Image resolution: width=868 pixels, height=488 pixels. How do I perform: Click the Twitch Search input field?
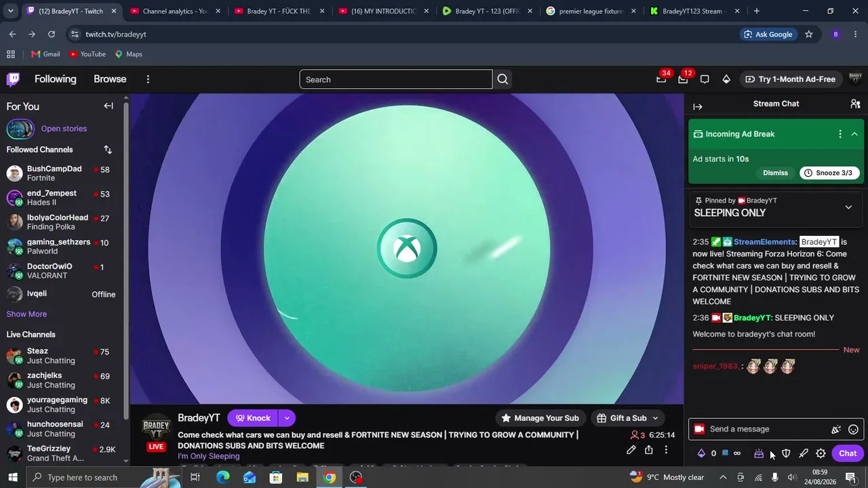point(396,79)
